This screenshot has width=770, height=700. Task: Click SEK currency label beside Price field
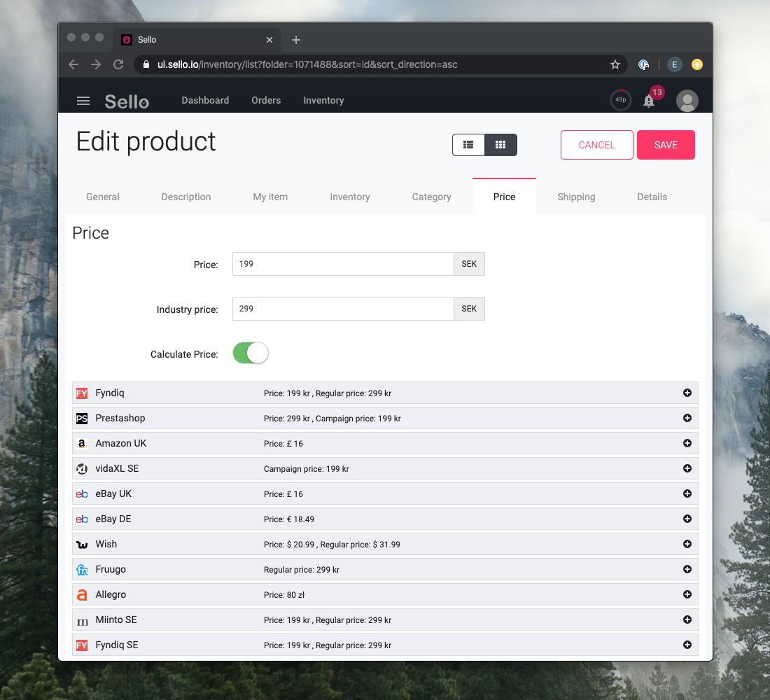[469, 264]
